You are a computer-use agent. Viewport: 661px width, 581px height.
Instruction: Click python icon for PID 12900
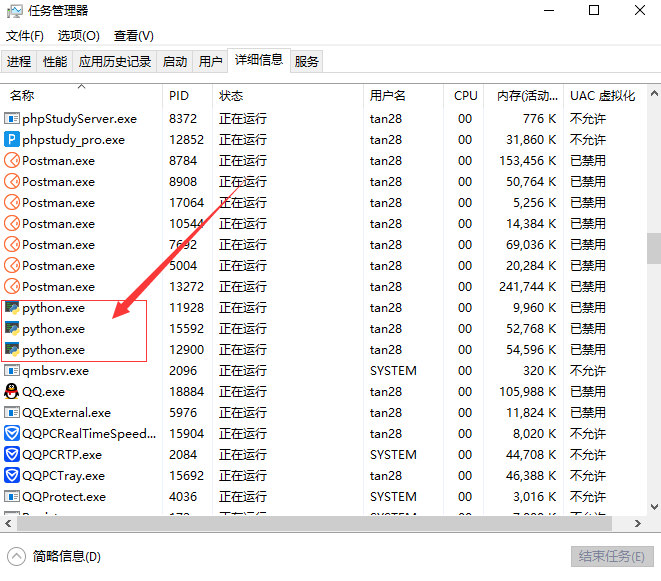(12, 350)
